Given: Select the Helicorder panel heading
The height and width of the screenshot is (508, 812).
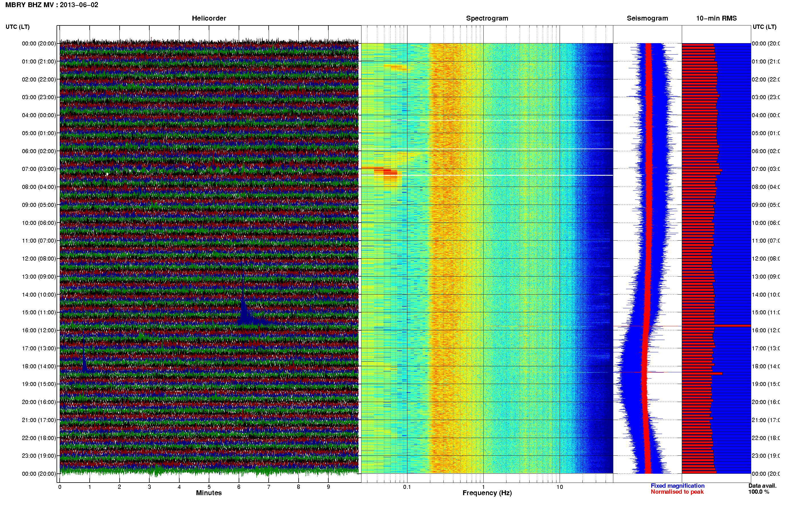Looking at the screenshot, I should [209, 19].
